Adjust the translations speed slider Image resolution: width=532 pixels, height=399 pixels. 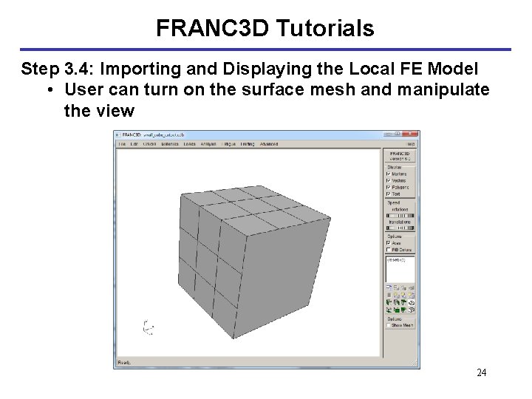400,228
